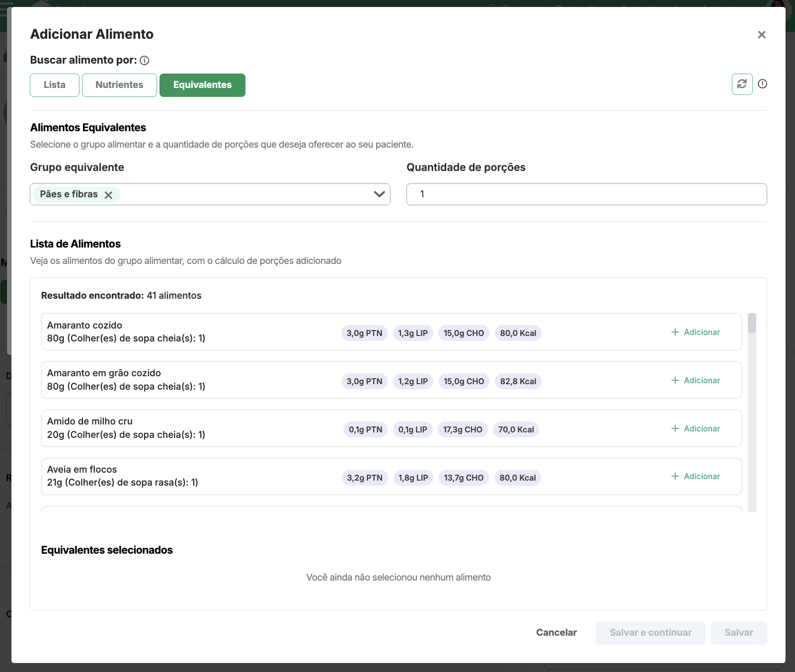The image size is (795, 672).
Task: Close the Adicionar Alimento dialog
Action: pos(761,35)
